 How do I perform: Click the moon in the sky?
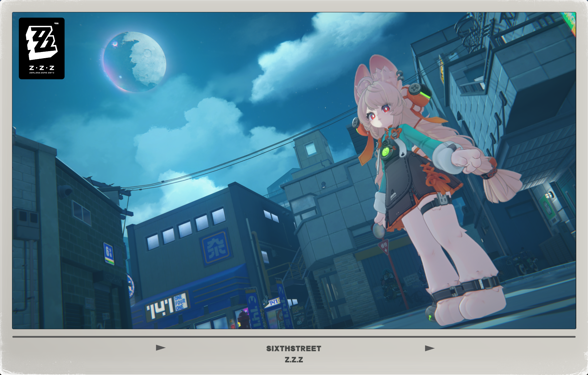[135, 62]
